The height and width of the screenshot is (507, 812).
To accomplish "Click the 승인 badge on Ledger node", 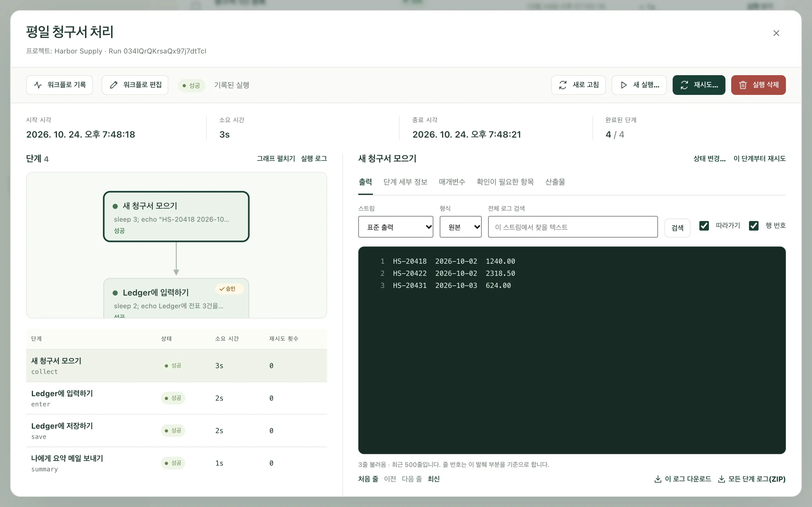I will coord(229,289).
